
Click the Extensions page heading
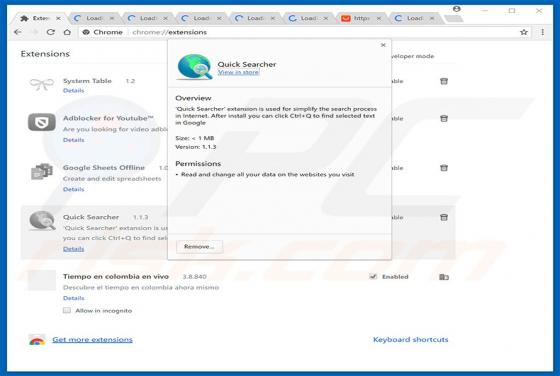pos(45,54)
